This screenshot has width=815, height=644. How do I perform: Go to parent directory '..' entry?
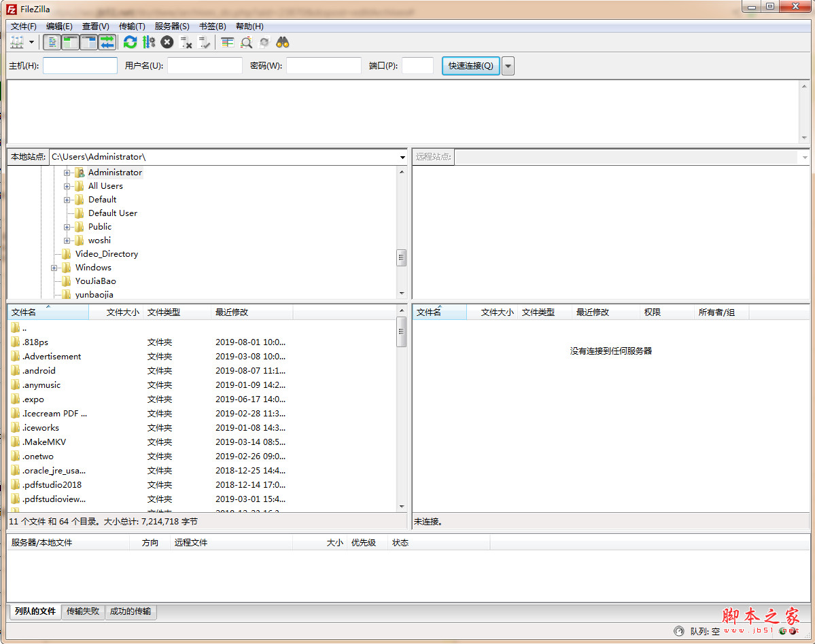click(203, 328)
